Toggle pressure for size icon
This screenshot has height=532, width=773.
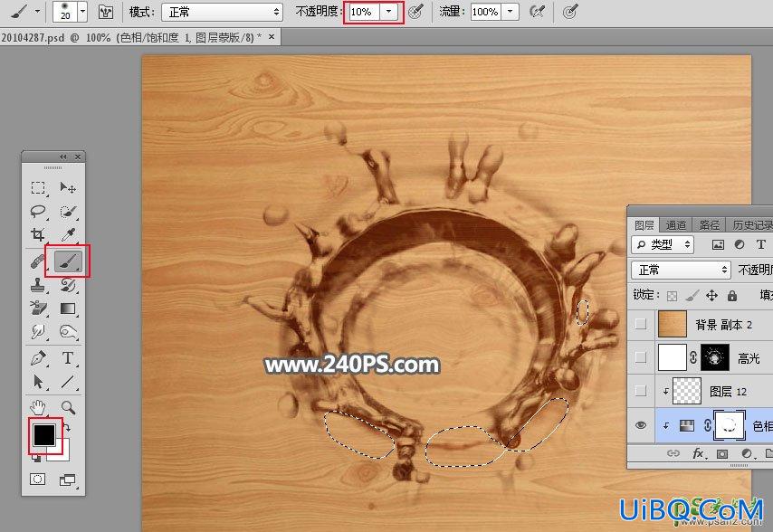click(570, 12)
